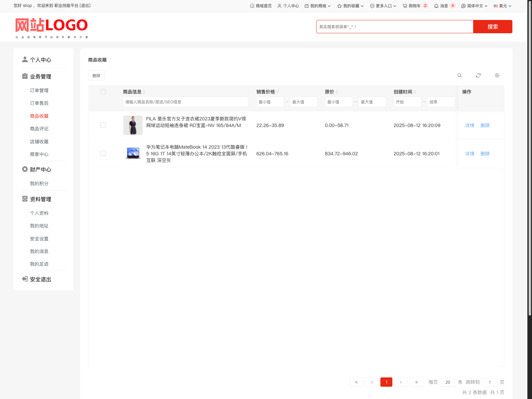The height and width of the screenshot is (399, 532).
Task: Click the product name filter input field
Action: click(186, 102)
